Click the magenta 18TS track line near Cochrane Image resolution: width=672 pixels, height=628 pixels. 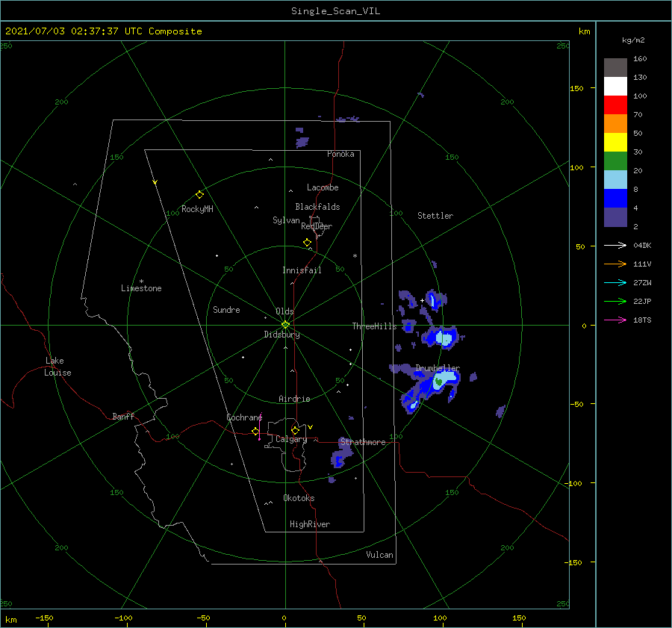point(260,426)
